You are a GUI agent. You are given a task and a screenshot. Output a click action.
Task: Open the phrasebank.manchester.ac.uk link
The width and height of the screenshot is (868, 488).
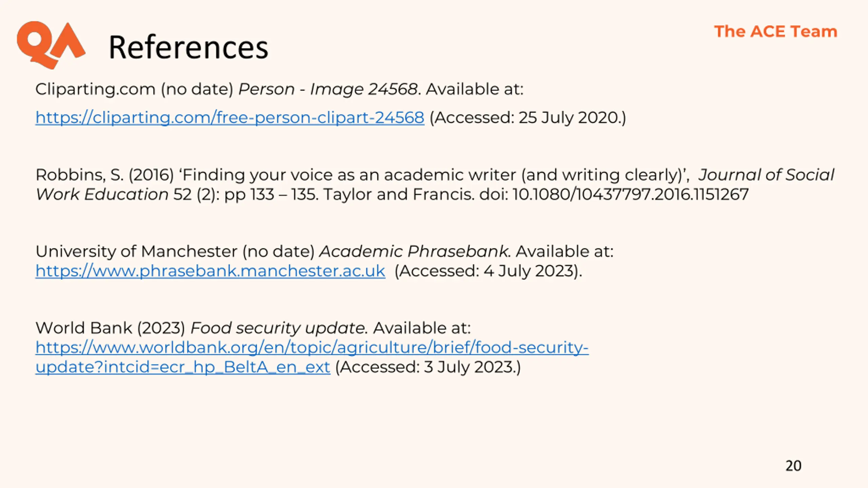pyautogui.click(x=210, y=271)
